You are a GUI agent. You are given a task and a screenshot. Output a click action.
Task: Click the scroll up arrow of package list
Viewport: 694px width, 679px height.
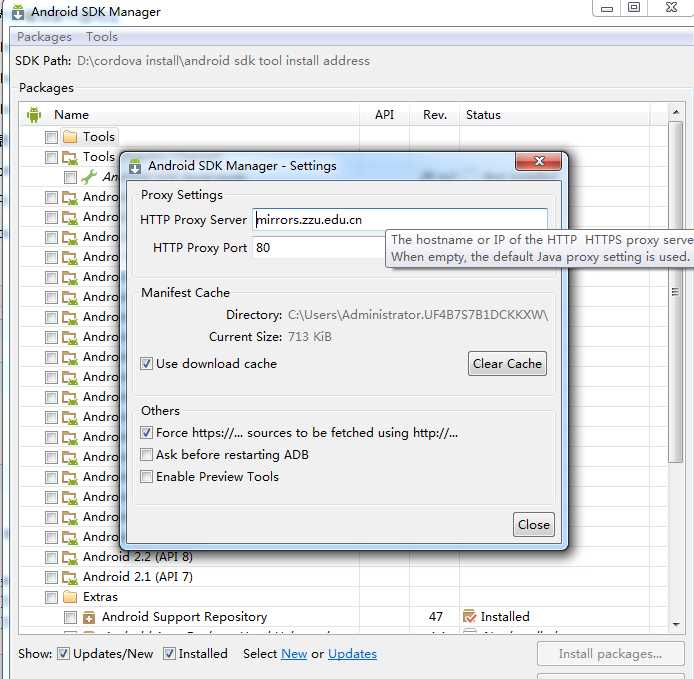pos(676,112)
